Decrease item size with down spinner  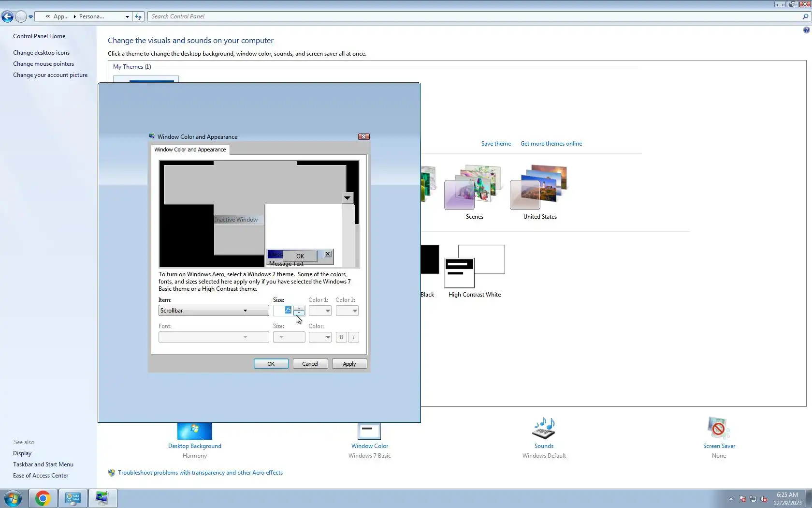coord(299,313)
